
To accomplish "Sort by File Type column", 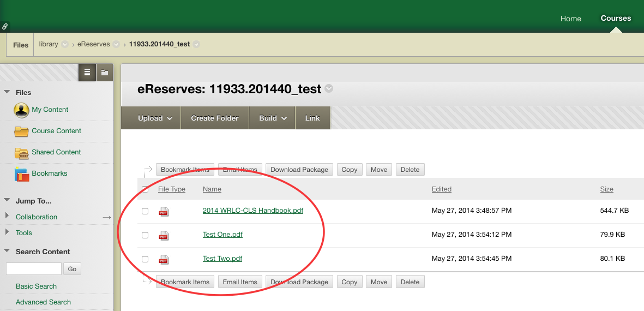I will (172, 189).
